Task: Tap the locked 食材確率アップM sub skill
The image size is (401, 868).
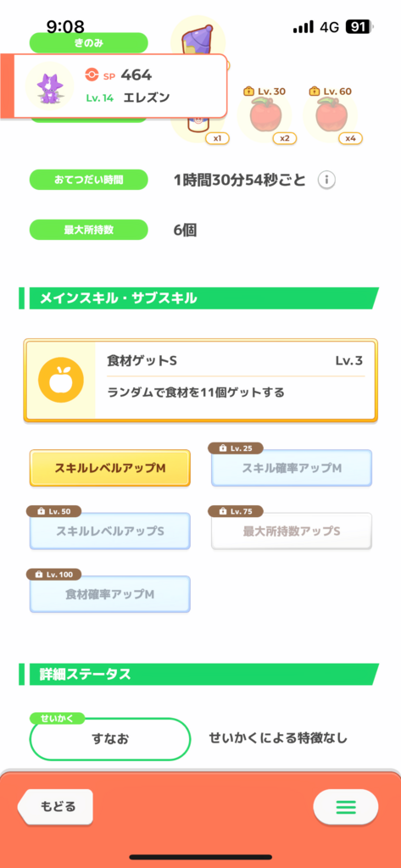Action: pyautogui.click(x=109, y=594)
